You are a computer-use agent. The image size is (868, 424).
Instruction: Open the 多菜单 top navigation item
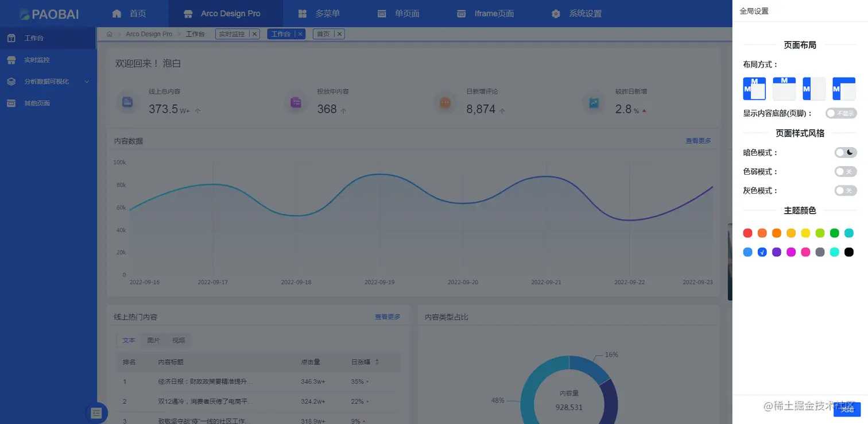319,13
